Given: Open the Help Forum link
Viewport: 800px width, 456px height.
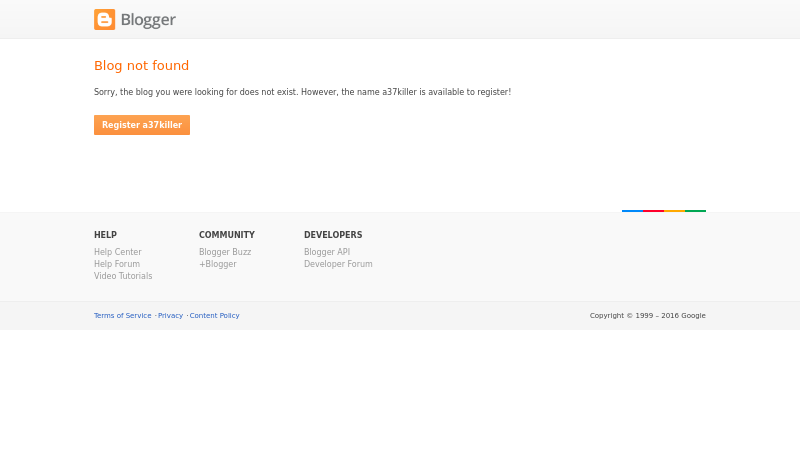Looking at the screenshot, I should (117, 264).
